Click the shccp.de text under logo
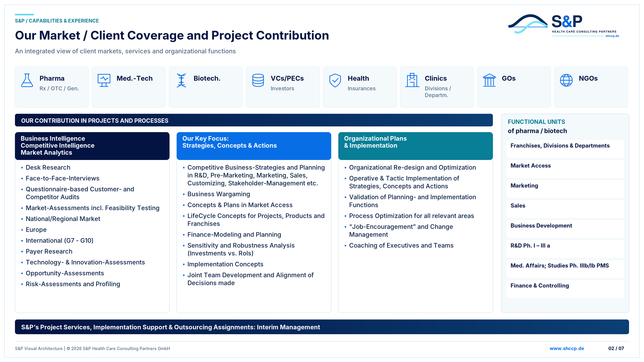Image resolution: width=644 pixels, height=362 pixels. pos(612,36)
